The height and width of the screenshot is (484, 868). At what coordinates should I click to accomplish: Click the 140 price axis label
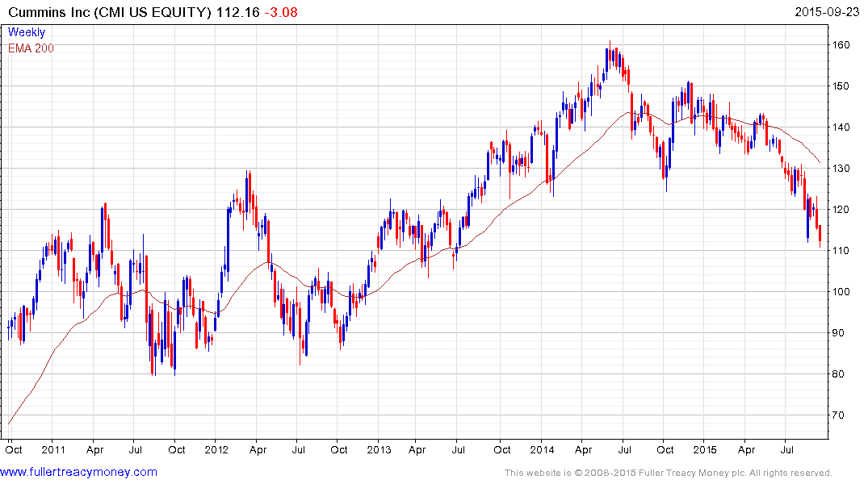(x=841, y=127)
